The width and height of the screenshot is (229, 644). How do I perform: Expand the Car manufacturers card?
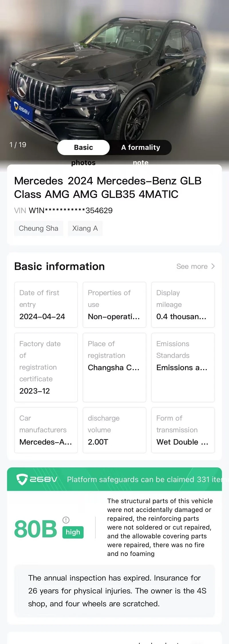click(x=46, y=430)
